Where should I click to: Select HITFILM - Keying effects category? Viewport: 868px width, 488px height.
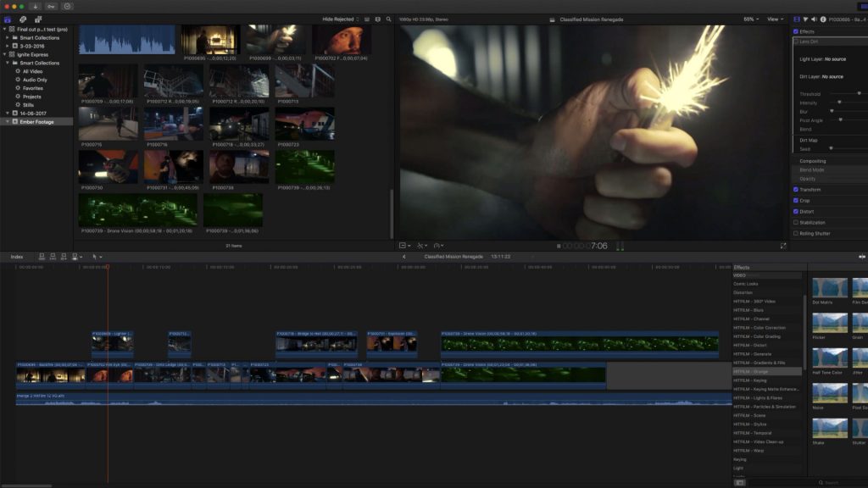point(749,380)
